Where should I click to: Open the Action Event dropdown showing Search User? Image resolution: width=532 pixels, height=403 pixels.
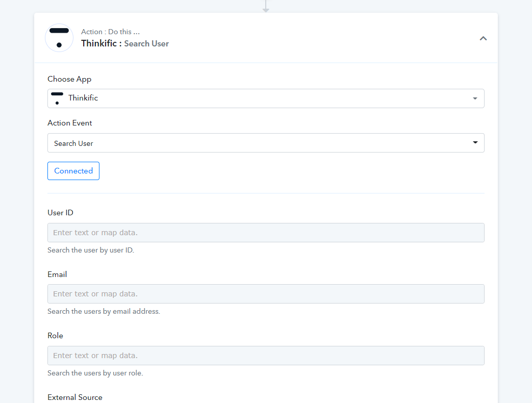(x=266, y=143)
